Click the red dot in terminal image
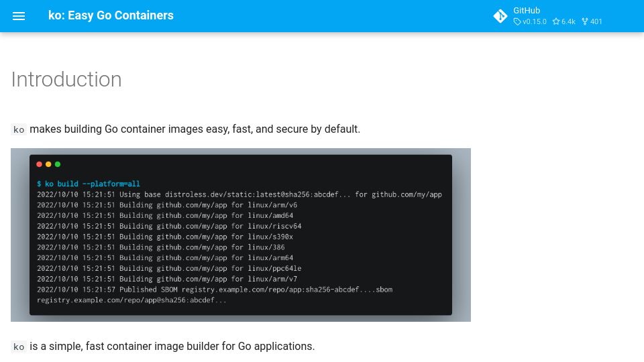This screenshot has width=644, height=362. click(x=39, y=164)
